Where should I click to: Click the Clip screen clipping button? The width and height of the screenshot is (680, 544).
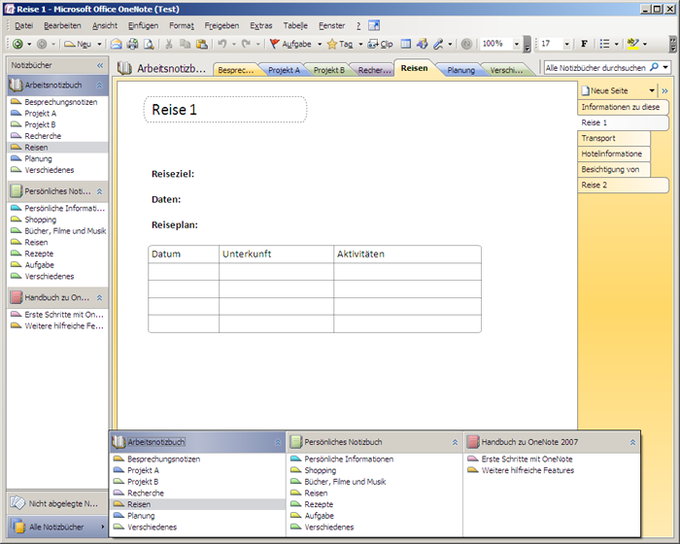pos(380,44)
